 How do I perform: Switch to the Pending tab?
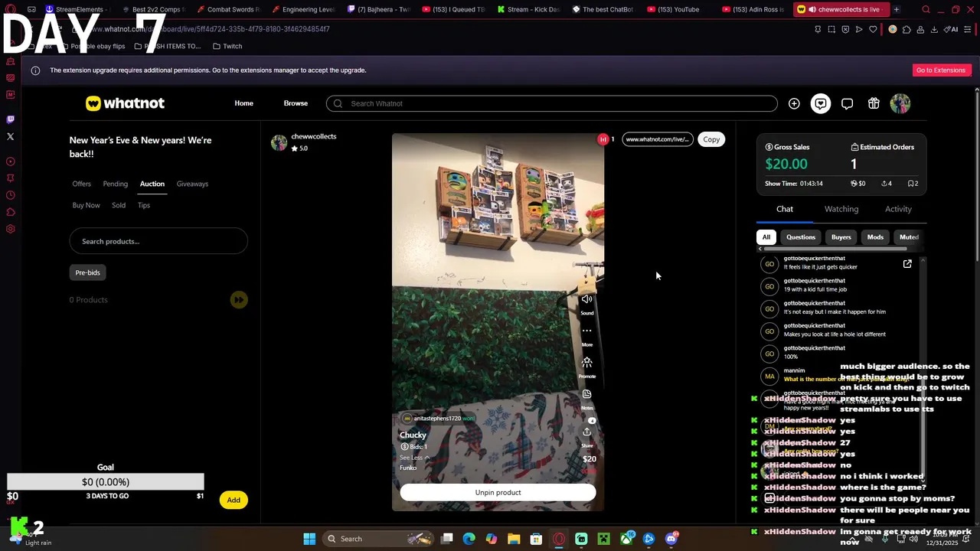(116, 184)
